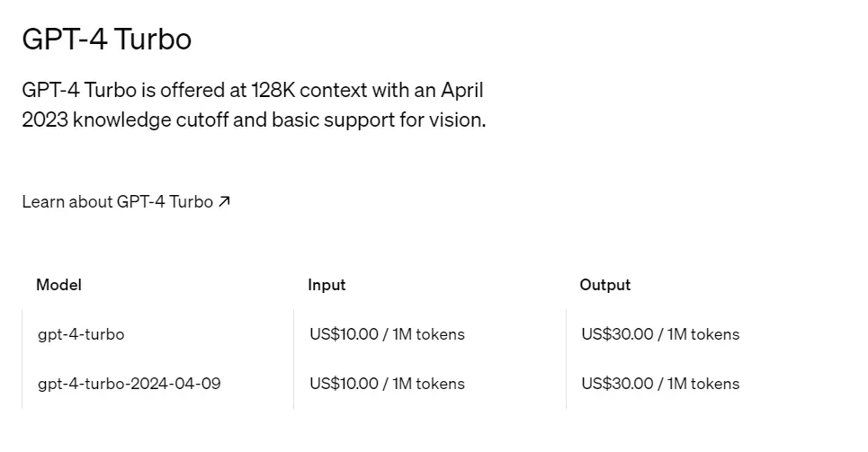Click the GPT-4 Turbo heading
Screen dimensions: 868x452
106,39
